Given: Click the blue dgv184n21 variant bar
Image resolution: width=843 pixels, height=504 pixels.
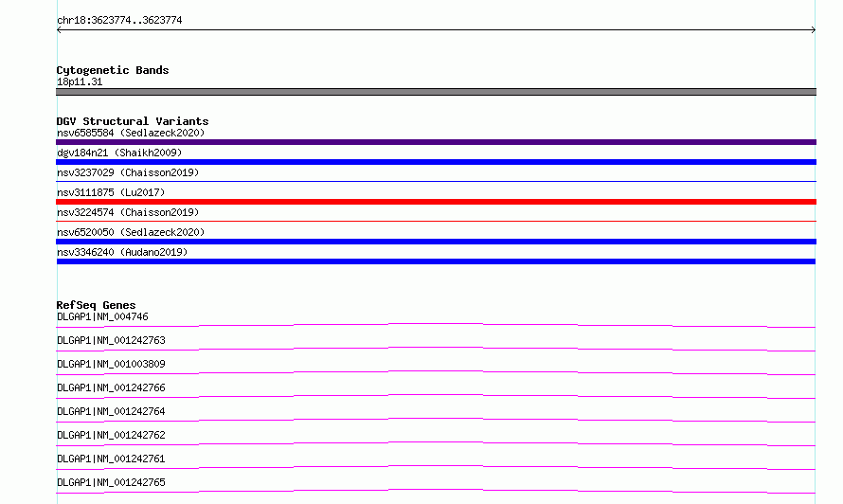Looking at the screenshot, I should 436,162.
